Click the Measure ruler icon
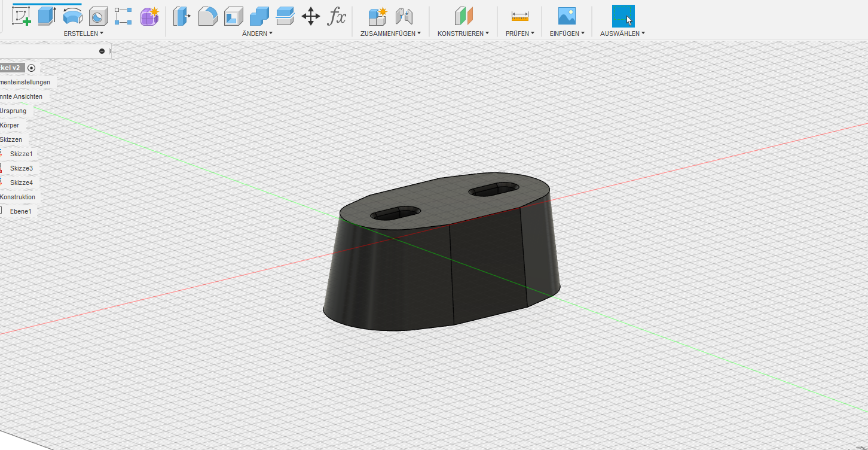The image size is (868, 450). [519, 17]
